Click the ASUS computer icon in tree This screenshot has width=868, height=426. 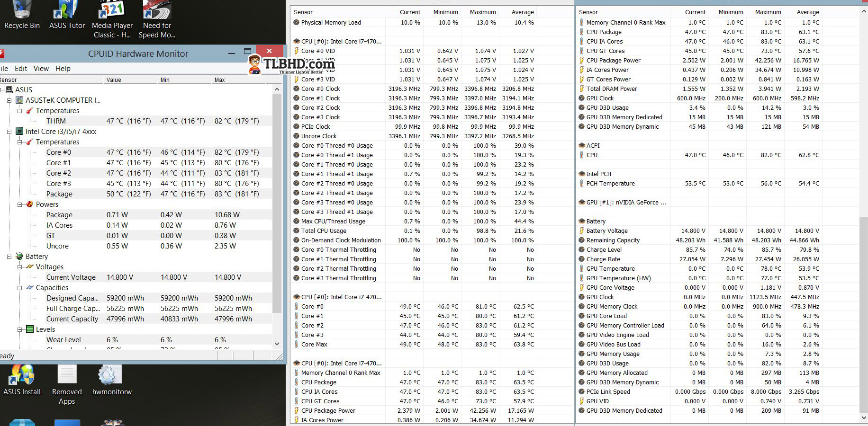pos(9,89)
